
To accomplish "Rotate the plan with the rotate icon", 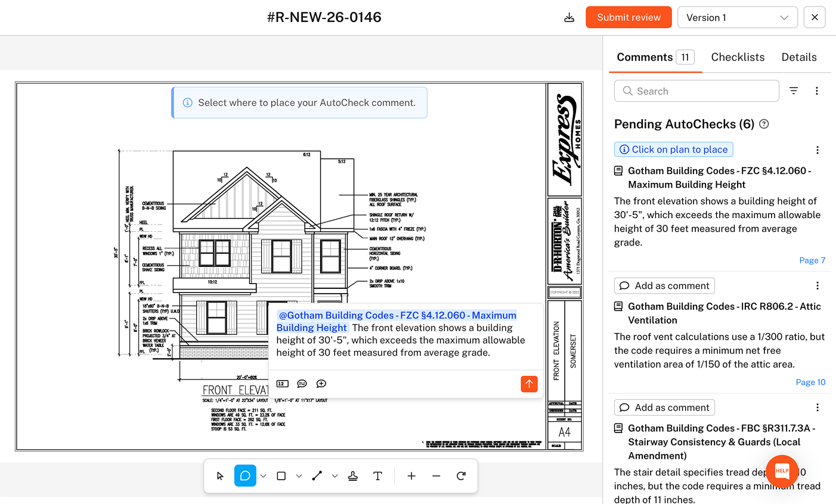I will click(461, 475).
